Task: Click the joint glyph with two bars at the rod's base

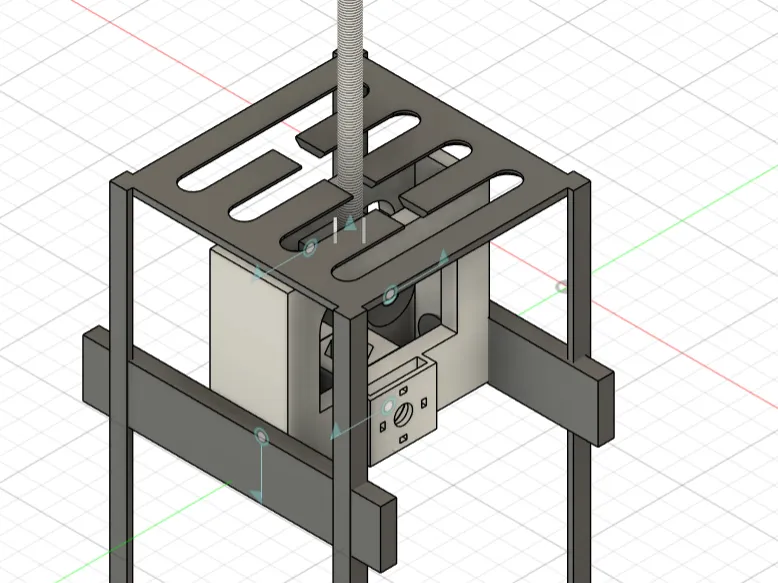Action: (x=350, y=228)
